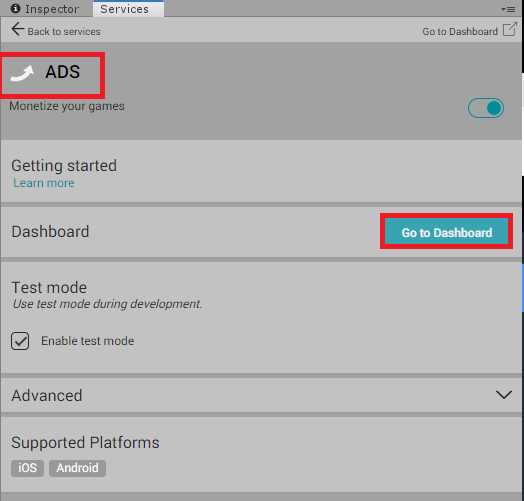Image resolution: width=524 pixels, height=501 pixels.
Task: Select the Services tab
Action: point(128,9)
